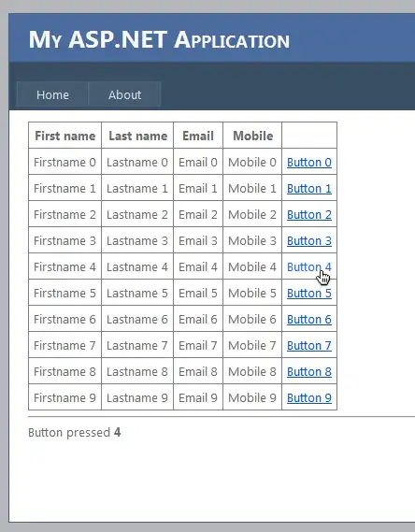Viewport: 415px width, 532px height.
Task: Click the Button 4 link
Action: click(x=309, y=266)
